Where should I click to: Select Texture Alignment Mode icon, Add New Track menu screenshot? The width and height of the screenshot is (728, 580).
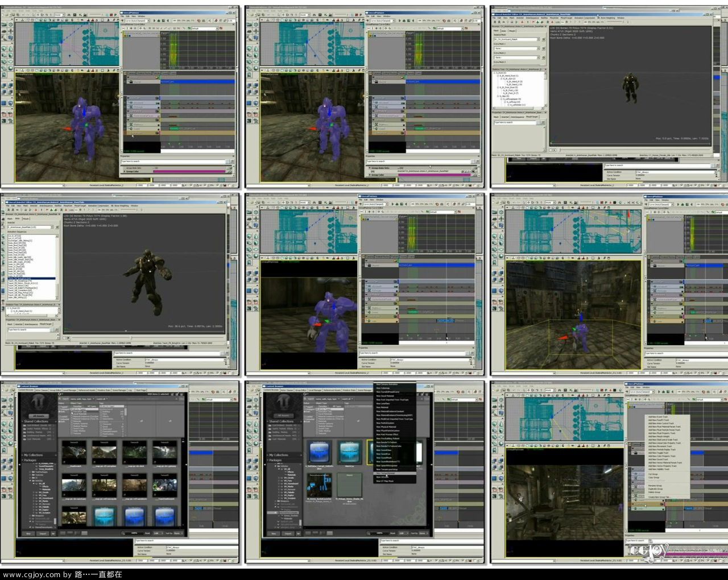tap(501, 407)
